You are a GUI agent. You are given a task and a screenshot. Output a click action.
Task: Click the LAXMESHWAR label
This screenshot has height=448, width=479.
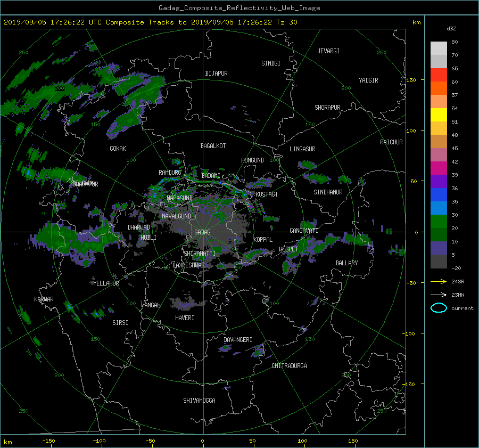tap(188, 265)
